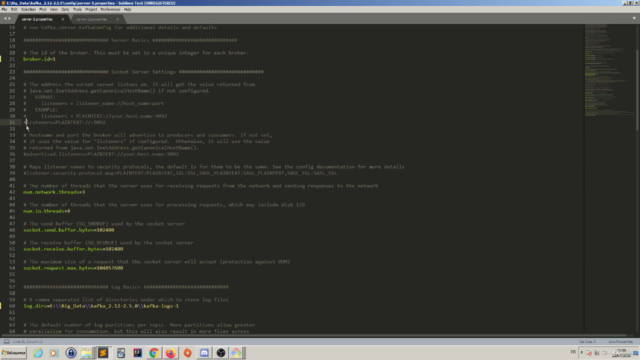Open the View menu
640x360 pixels.
point(53,9)
